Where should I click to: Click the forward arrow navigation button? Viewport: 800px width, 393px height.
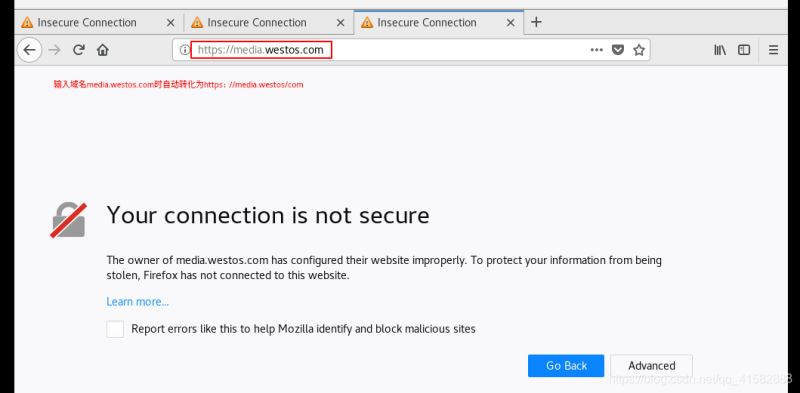55,50
